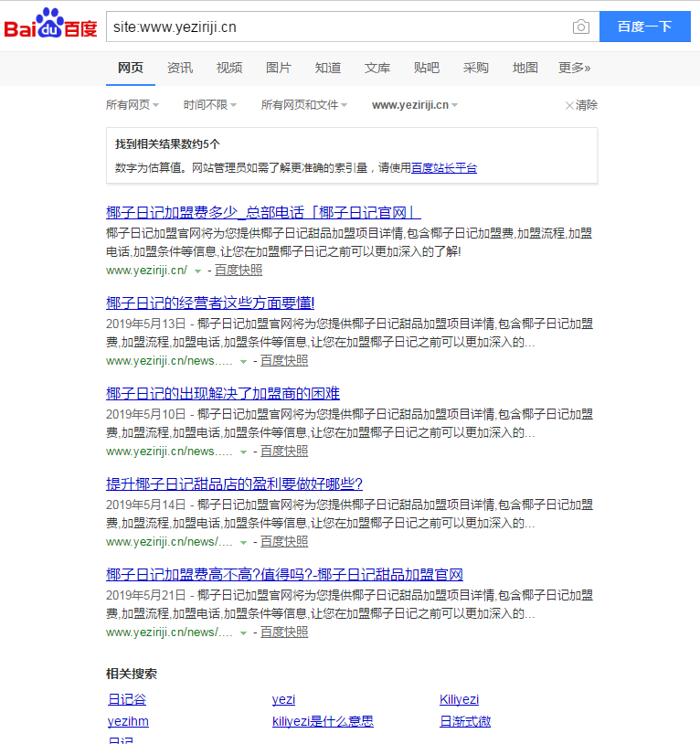The height and width of the screenshot is (744, 700).
Task: Click green URL under 5月21日 result
Action: point(169,632)
